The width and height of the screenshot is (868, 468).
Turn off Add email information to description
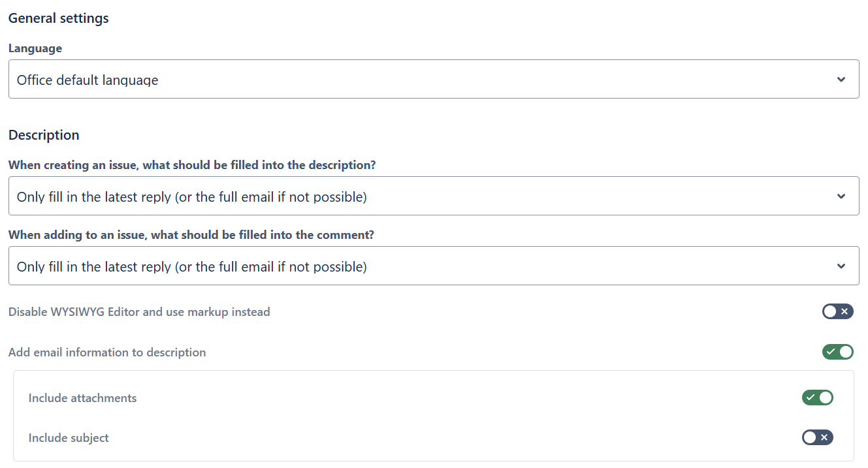point(837,352)
